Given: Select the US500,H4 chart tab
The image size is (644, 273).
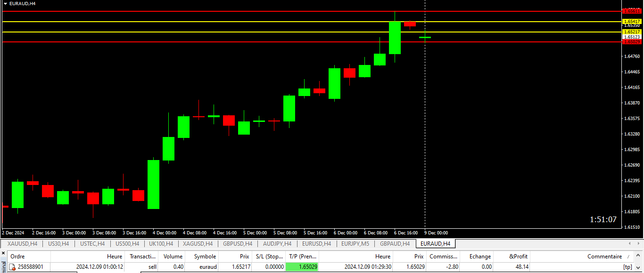Looking at the screenshot, I should tap(127, 244).
